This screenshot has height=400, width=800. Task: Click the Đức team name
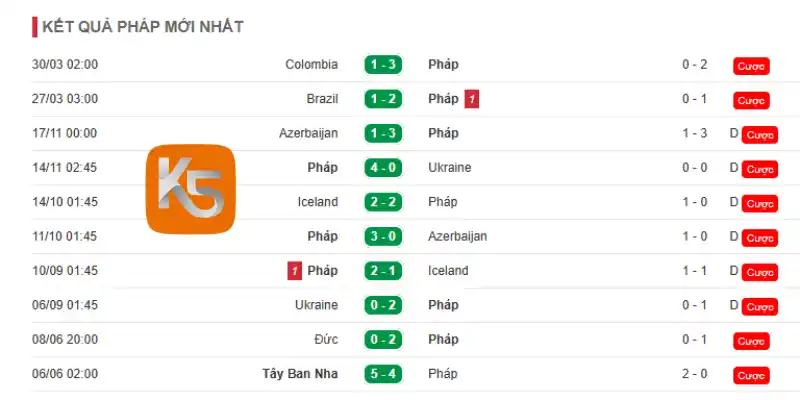click(x=327, y=339)
